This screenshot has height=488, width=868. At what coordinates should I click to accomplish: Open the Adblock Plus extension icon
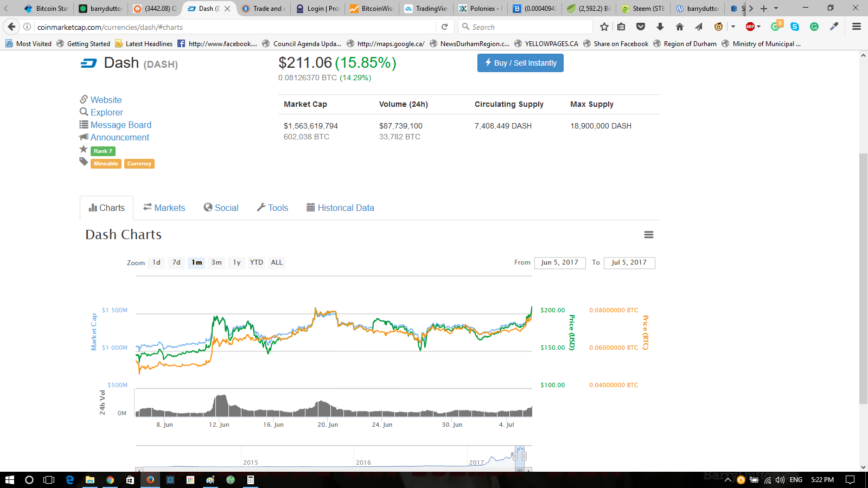click(x=750, y=27)
